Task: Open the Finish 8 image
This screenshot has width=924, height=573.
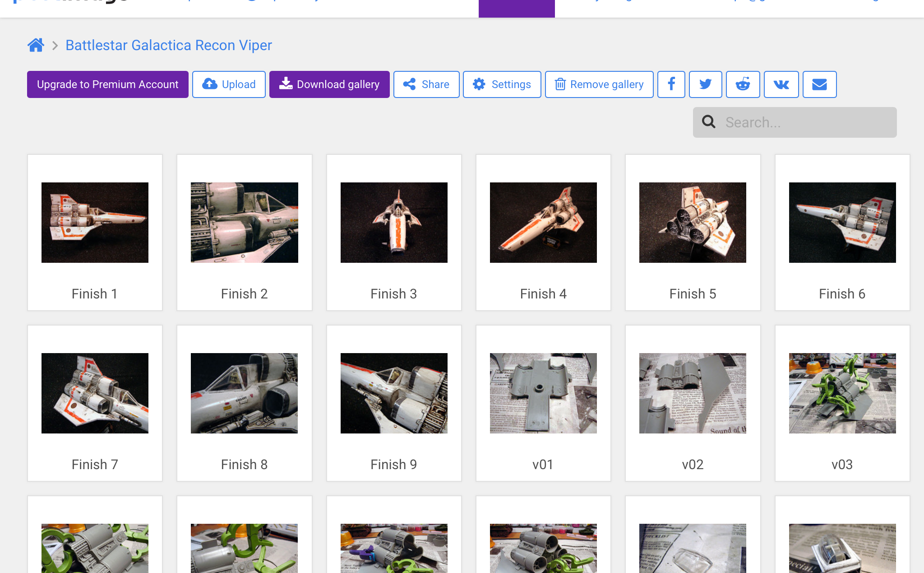Action: click(244, 393)
